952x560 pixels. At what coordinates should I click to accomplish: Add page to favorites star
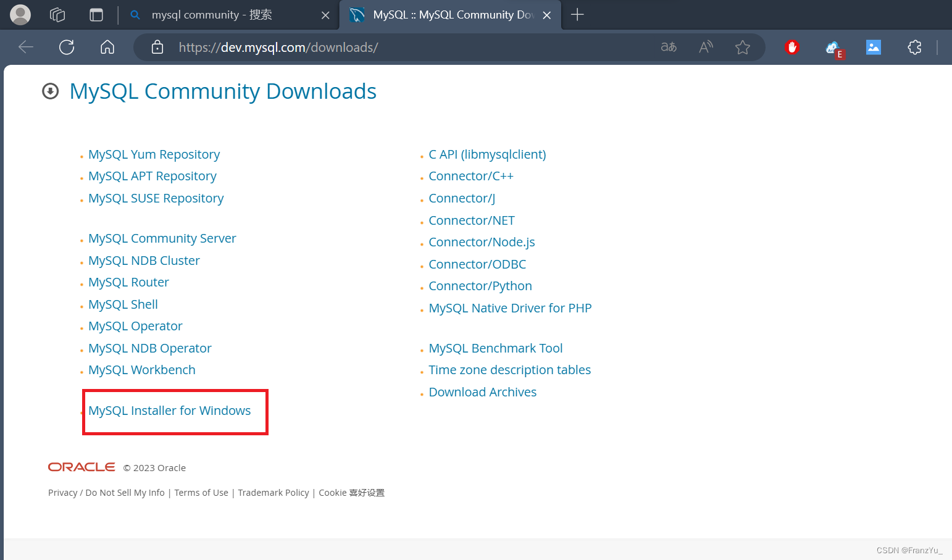743,47
